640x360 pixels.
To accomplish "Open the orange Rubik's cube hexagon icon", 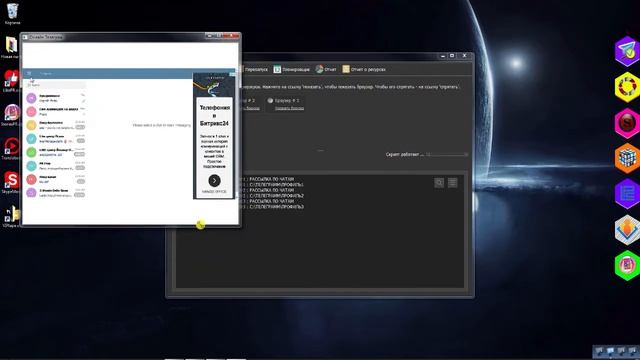I will (x=627, y=158).
